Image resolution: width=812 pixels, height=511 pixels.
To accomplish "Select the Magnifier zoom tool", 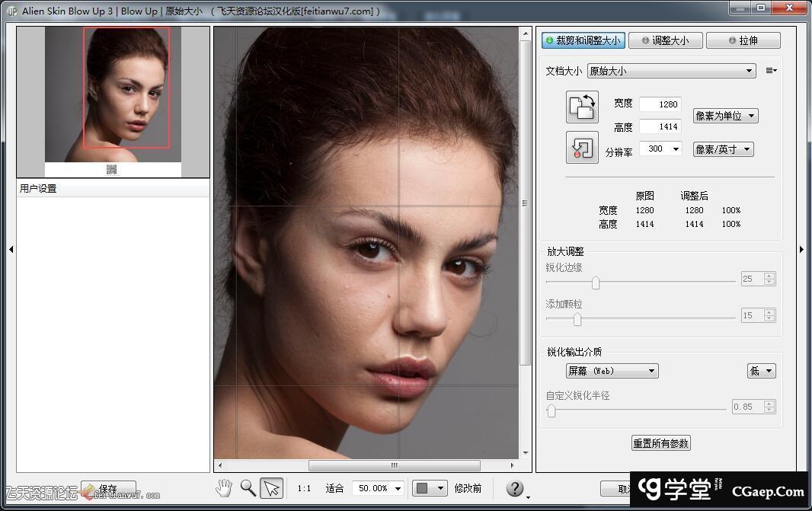I will click(248, 488).
